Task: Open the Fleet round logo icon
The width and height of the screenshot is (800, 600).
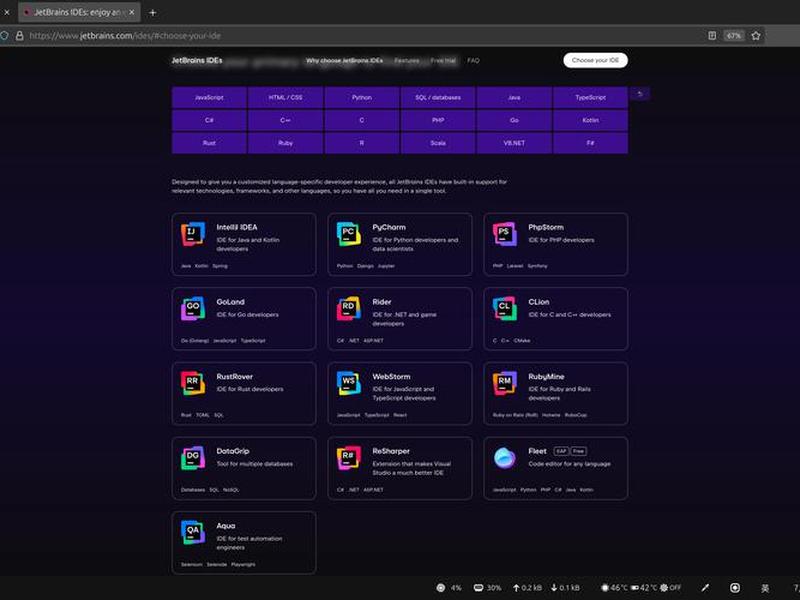Action: [x=505, y=458]
